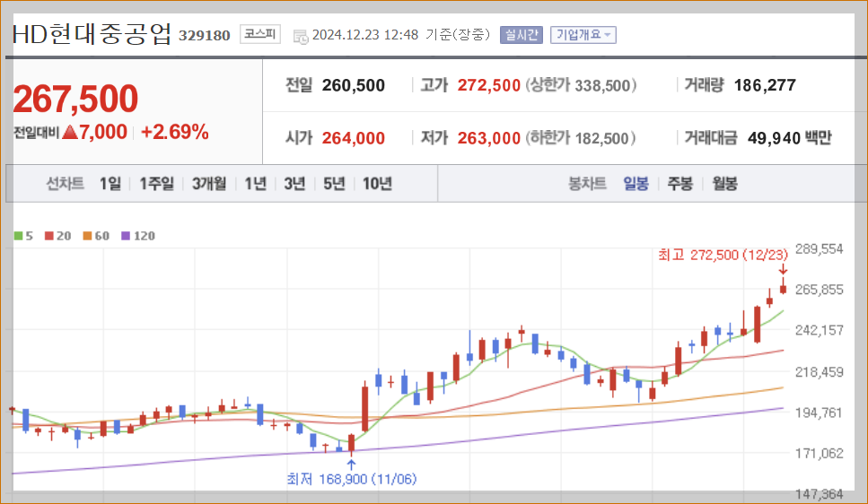
Task: Select the 10년 line chart tab
Action: [378, 184]
